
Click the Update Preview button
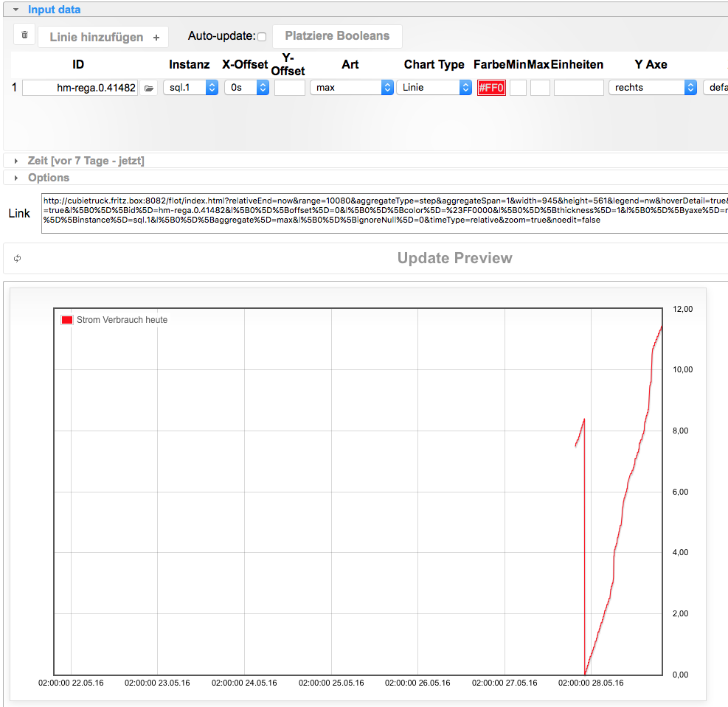click(x=454, y=258)
